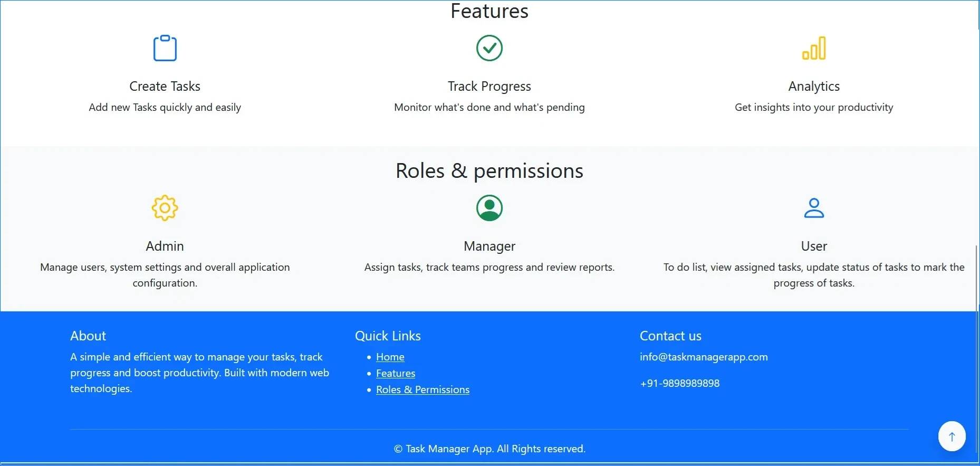Click the Create Tasks heading
This screenshot has width=980, height=466.
pos(165,87)
